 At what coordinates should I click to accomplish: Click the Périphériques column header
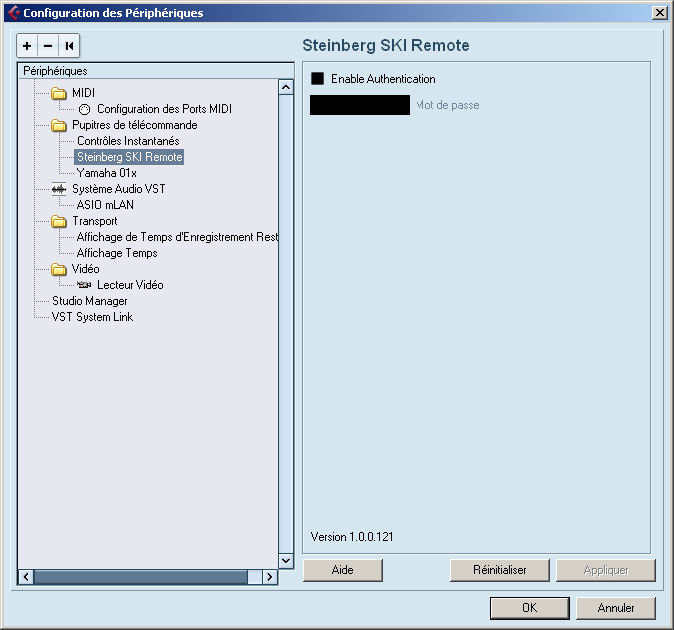[156, 71]
